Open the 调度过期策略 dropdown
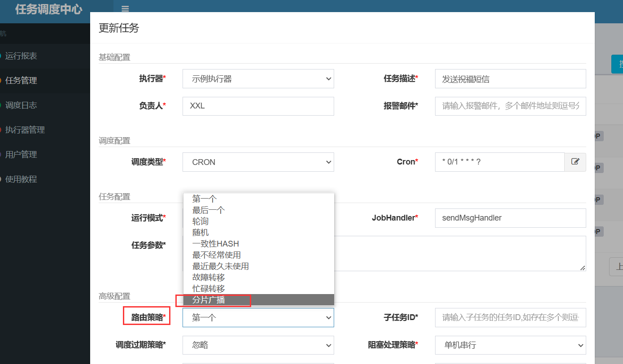 click(x=258, y=345)
